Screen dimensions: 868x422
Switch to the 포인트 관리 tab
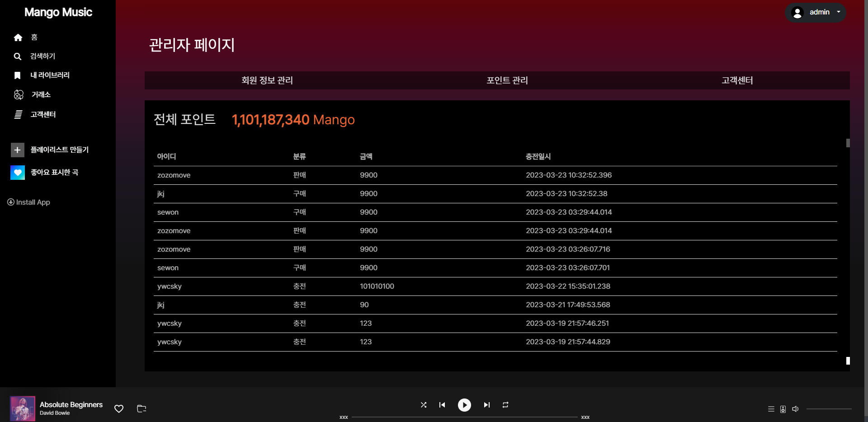[507, 80]
